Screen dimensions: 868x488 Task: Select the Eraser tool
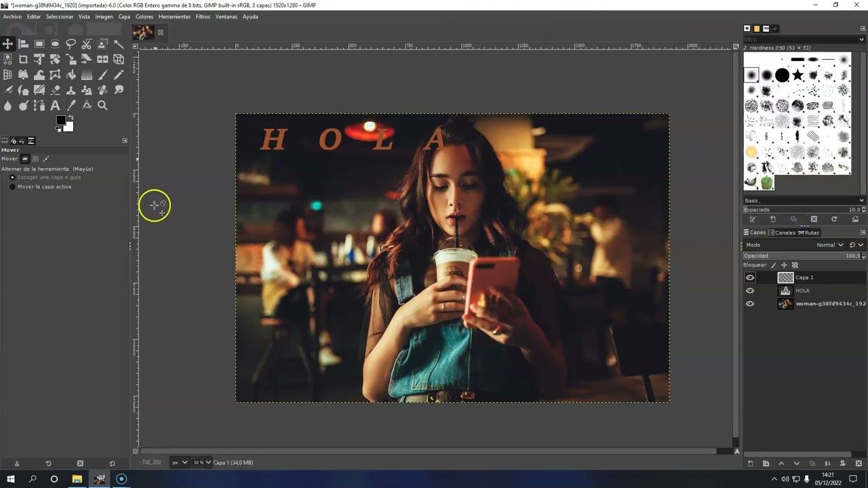(x=55, y=90)
